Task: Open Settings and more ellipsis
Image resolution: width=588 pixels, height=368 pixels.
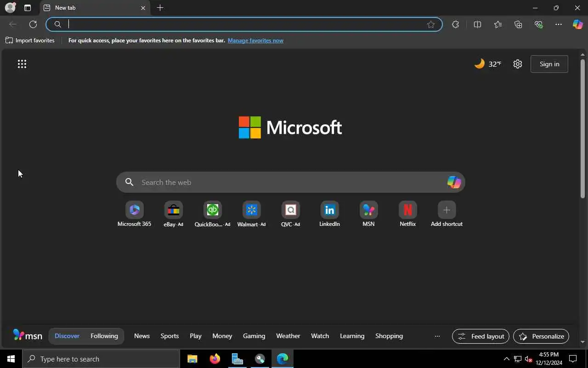Action: [559, 24]
